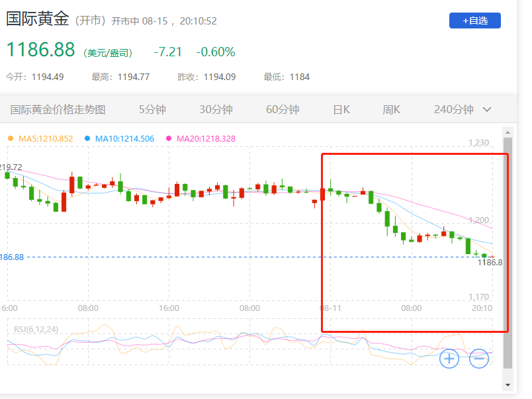This screenshot has height=399, width=532.
Task: Click the scrollbar up arrow
Action: [x=508, y=132]
